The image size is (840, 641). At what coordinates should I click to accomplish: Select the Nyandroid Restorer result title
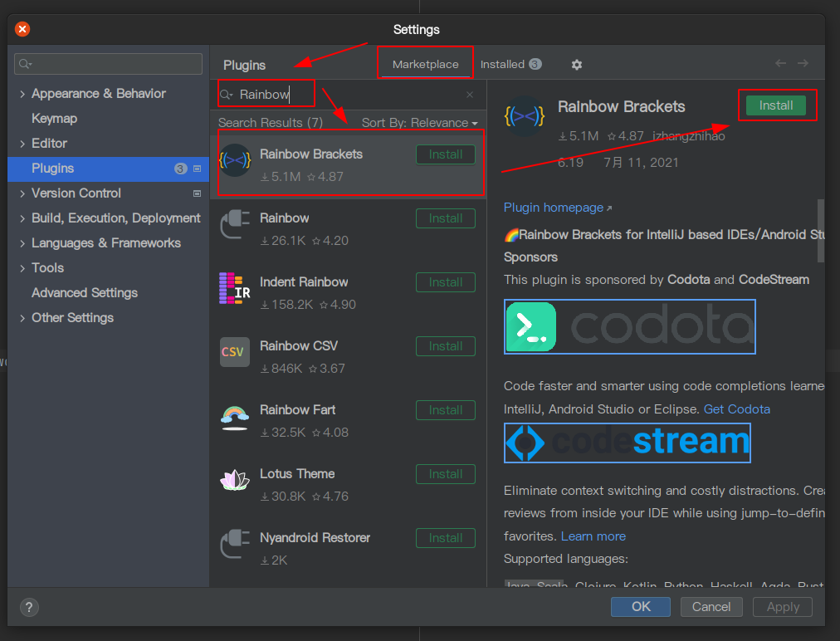coord(315,537)
